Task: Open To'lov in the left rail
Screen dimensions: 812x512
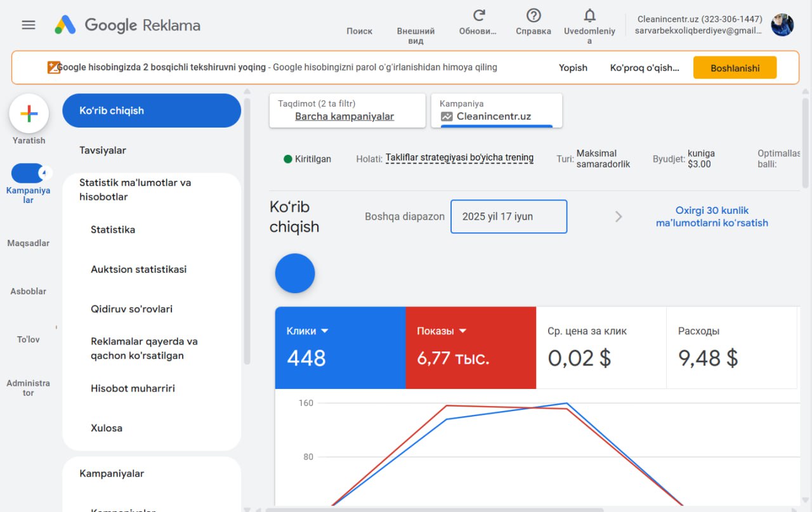Action: coord(28,339)
